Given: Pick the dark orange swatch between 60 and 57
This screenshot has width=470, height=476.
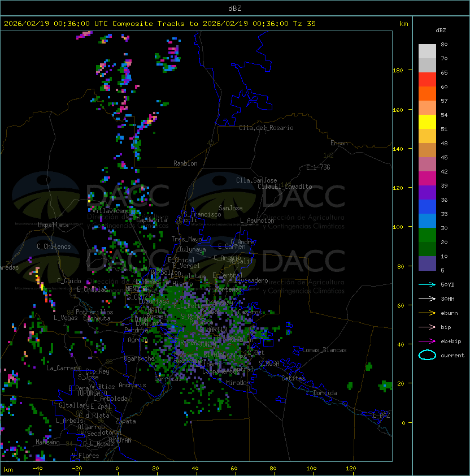Looking at the screenshot, I should point(427,93).
